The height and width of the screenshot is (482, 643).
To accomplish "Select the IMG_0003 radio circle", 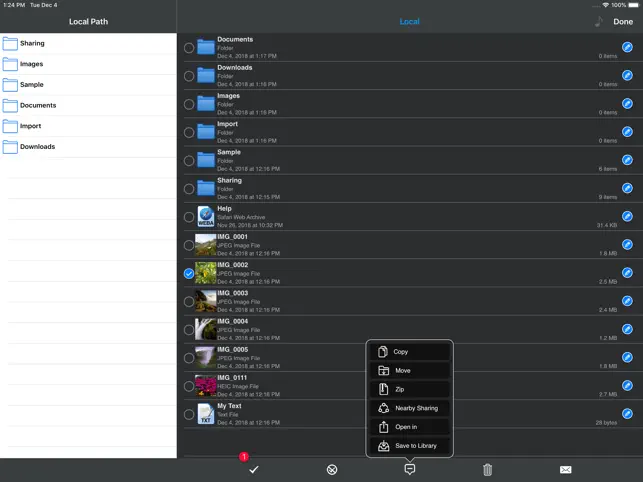I will coord(189,302).
